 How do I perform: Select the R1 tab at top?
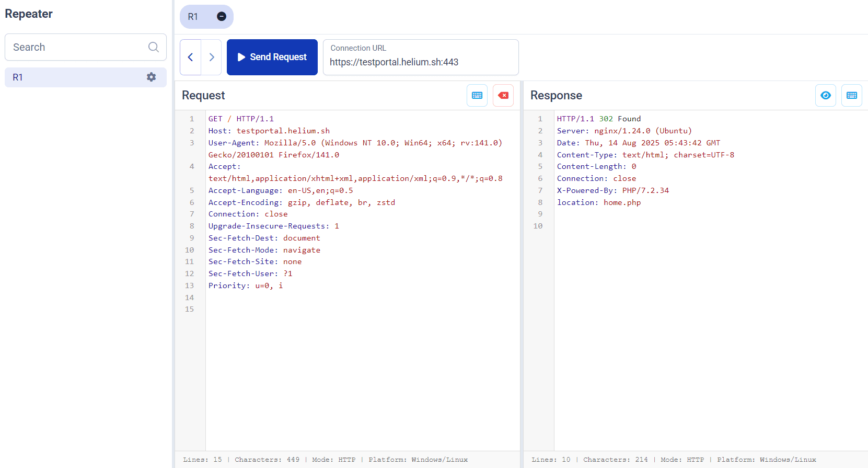point(194,17)
